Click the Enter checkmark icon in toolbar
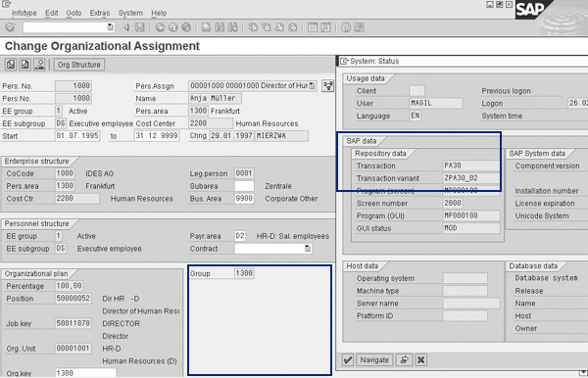This screenshot has height=378, width=588. click(10, 27)
